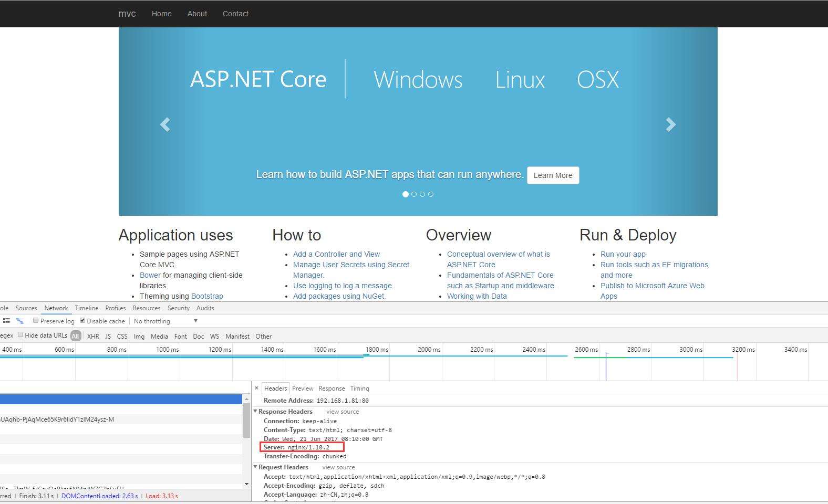
Task: Toggle the large request rows view icon
Action: point(6,321)
